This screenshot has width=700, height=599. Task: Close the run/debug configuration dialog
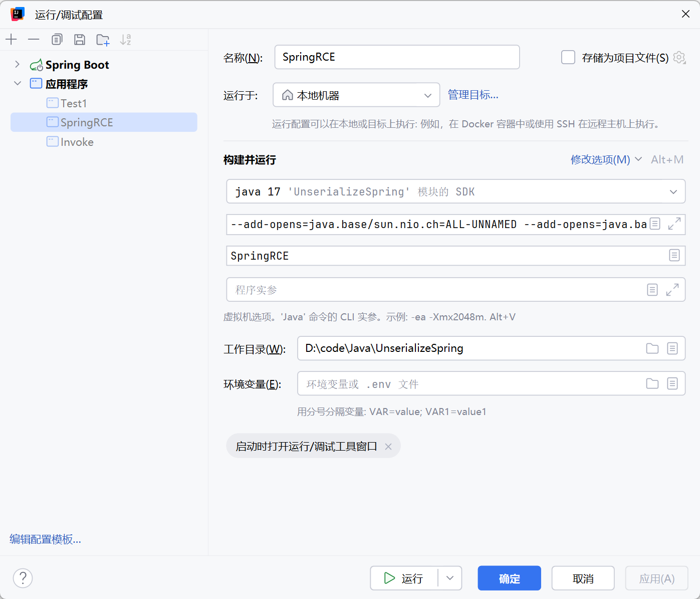point(685,14)
